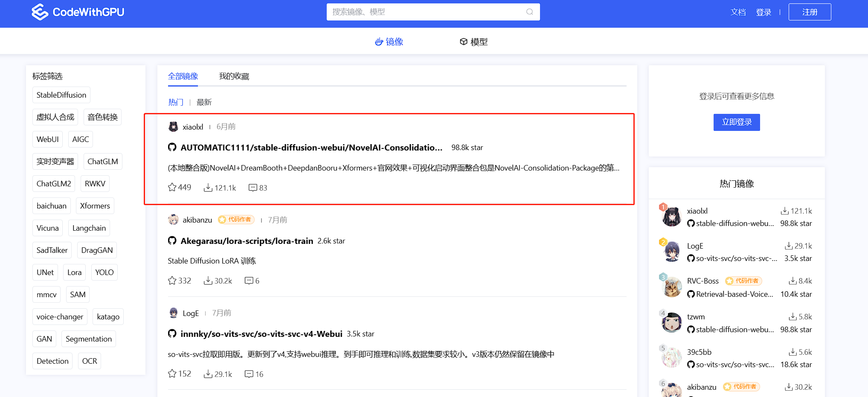868x397 pixels.
Task: Open the 我的收藏 tab
Action: (x=234, y=76)
